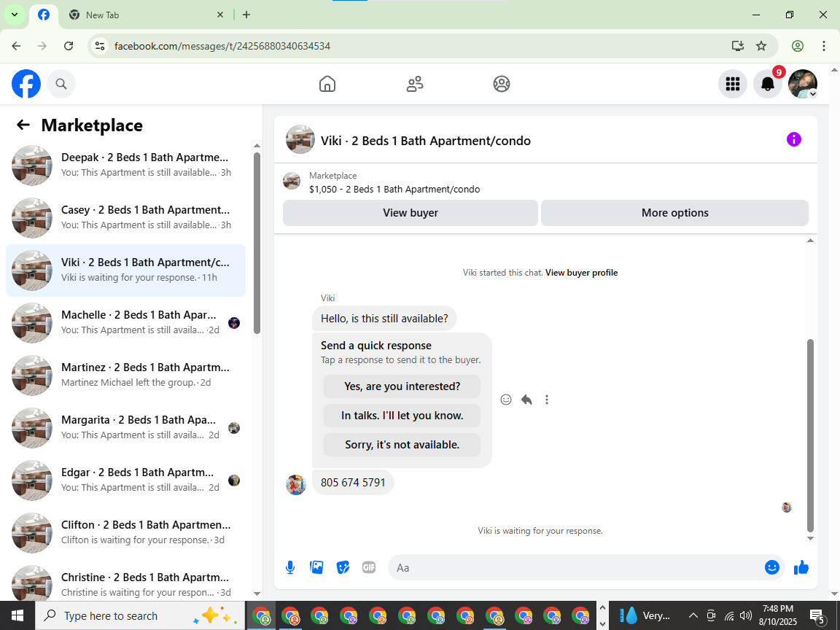Open the Machelle conversation
The height and width of the screenshot is (630, 840).
coord(126,322)
